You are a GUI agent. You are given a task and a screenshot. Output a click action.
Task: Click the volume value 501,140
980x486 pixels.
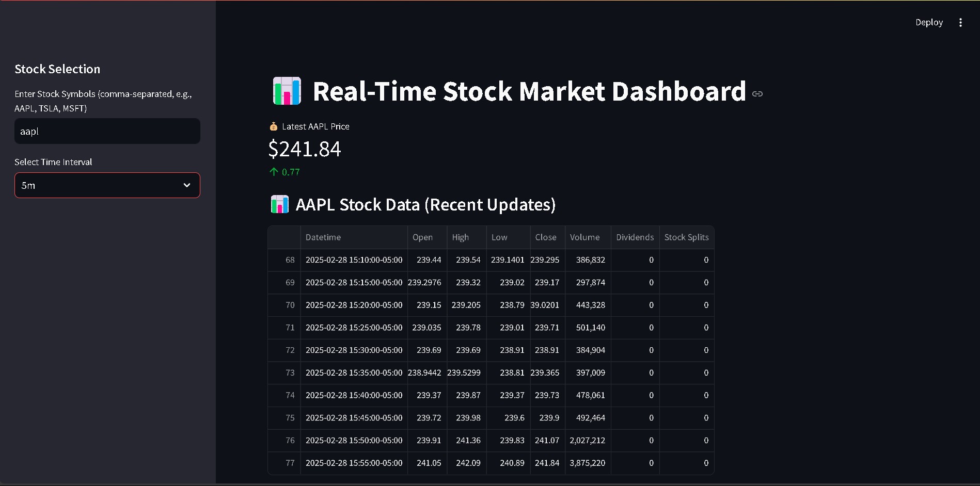pos(588,328)
